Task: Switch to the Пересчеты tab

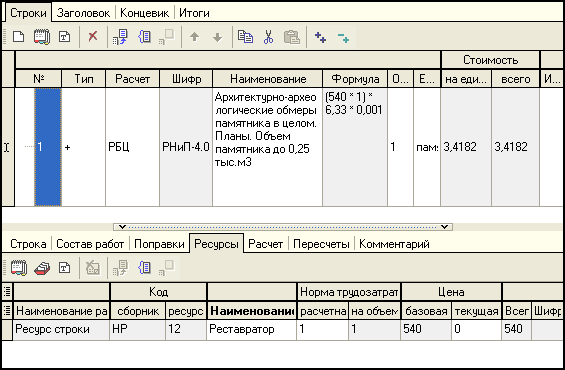Action: coord(321,244)
